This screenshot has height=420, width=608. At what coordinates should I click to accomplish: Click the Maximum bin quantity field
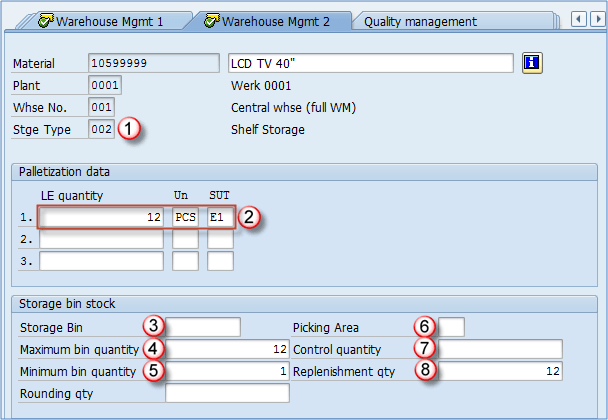pos(227,349)
